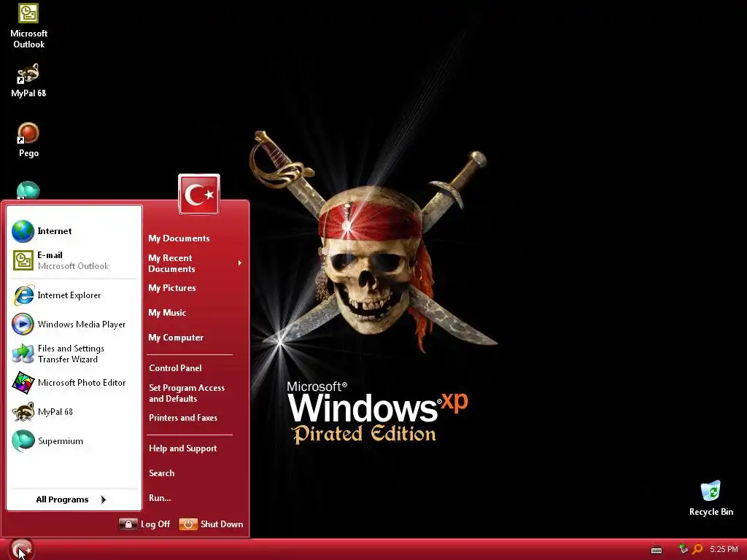Click the Shut Down text button
This screenshot has width=747, height=560.
(222, 524)
